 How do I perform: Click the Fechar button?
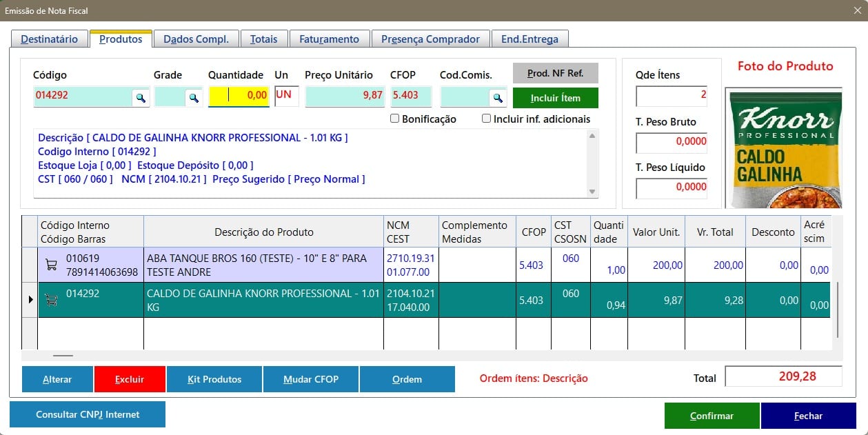pyautogui.click(x=809, y=416)
